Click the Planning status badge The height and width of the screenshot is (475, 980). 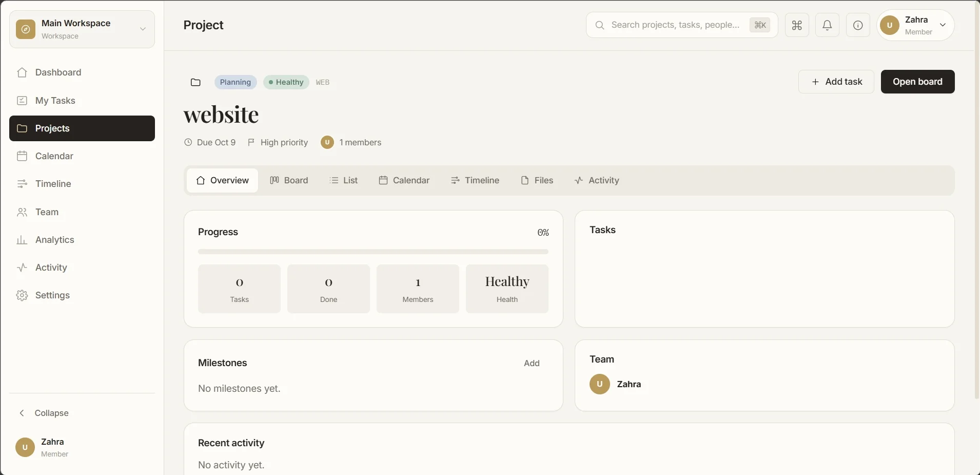(x=236, y=82)
